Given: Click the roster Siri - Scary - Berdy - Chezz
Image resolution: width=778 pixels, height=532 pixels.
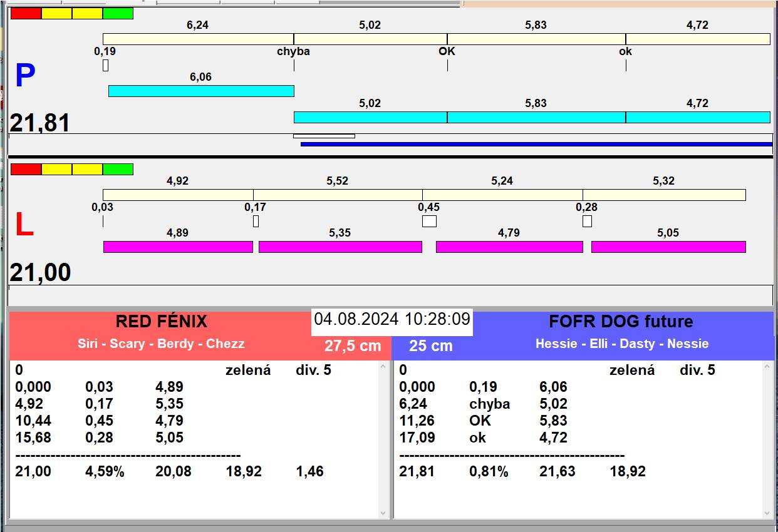Looking at the screenshot, I should point(161,344).
